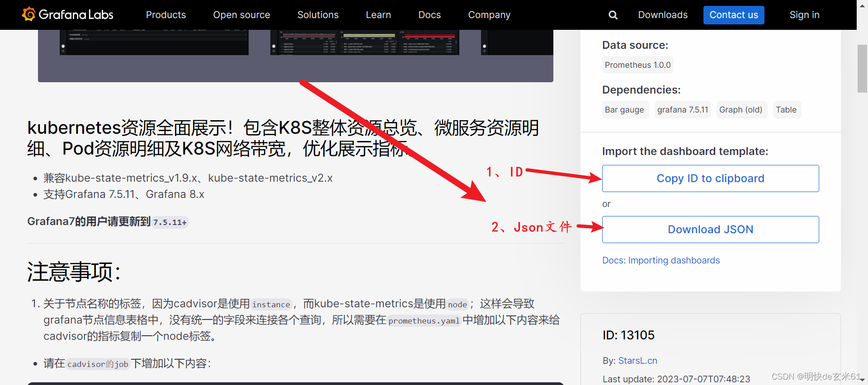This screenshot has width=868, height=385.
Task: Click the cadvisor的job inline code
Action: pos(98,364)
